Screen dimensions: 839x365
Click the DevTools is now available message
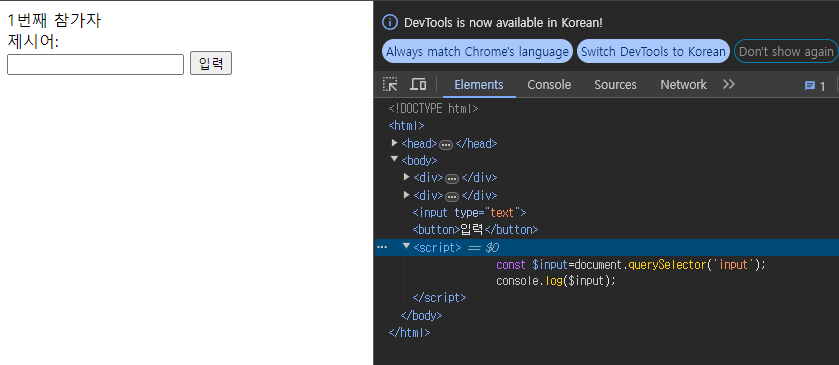(x=504, y=22)
